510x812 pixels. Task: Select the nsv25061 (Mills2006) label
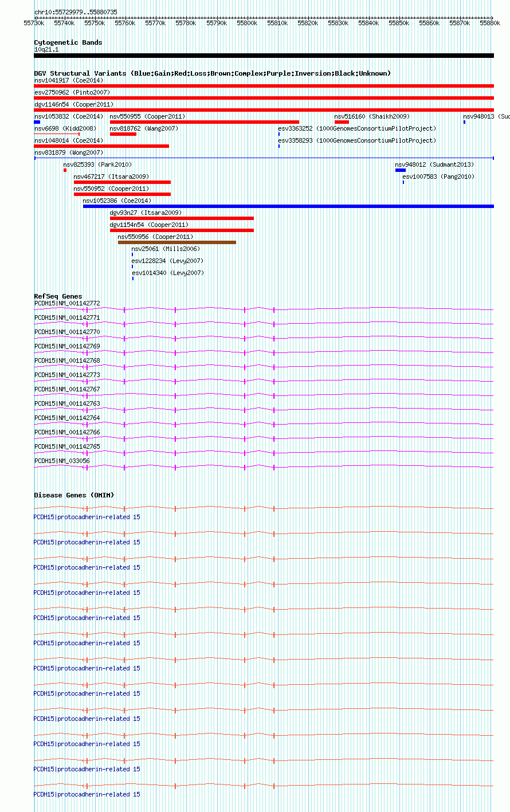[166, 249]
